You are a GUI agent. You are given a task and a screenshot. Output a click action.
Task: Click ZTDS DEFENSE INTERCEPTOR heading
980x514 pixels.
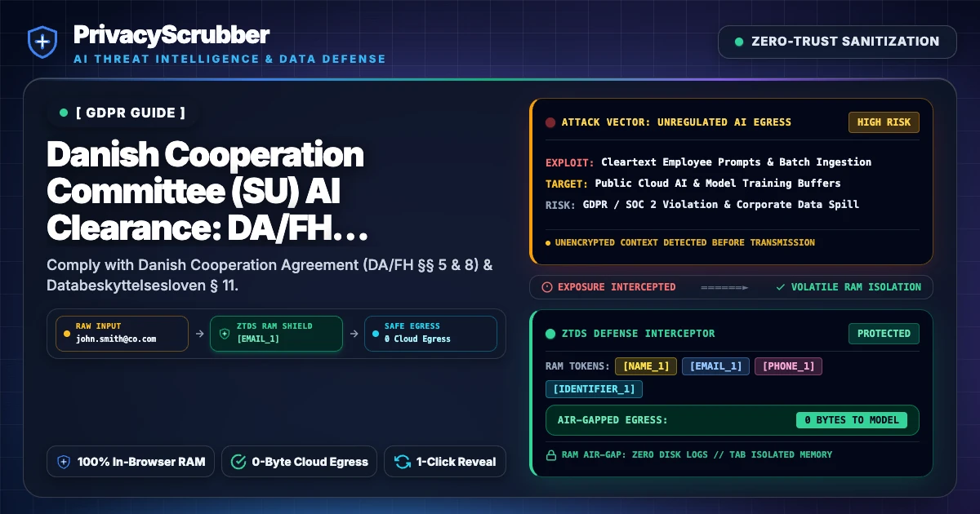(639, 334)
